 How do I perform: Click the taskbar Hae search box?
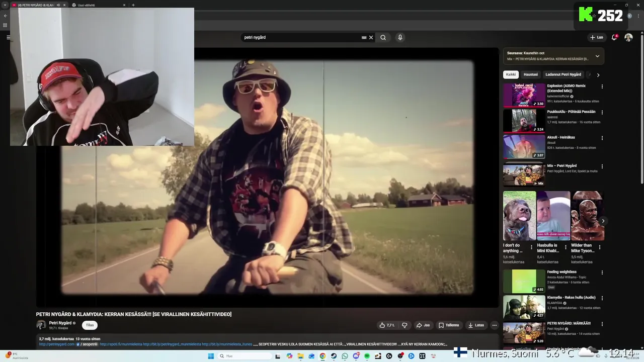[245, 356]
